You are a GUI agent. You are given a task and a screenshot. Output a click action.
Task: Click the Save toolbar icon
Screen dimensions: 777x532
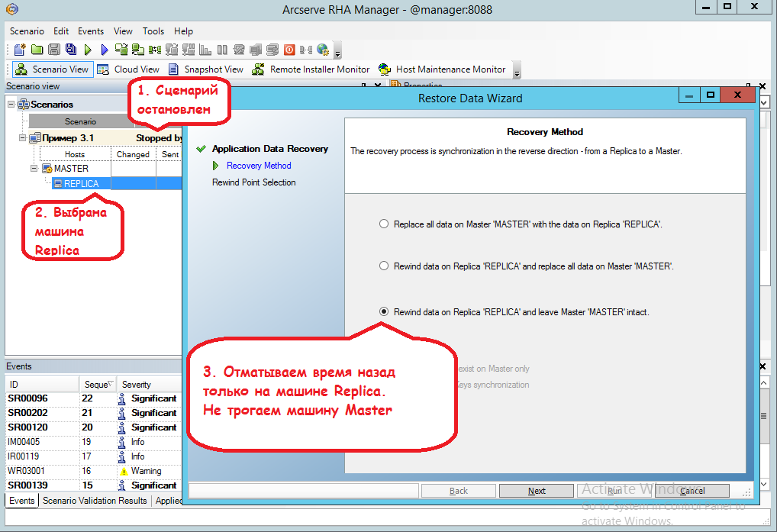click(x=54, y=50)
